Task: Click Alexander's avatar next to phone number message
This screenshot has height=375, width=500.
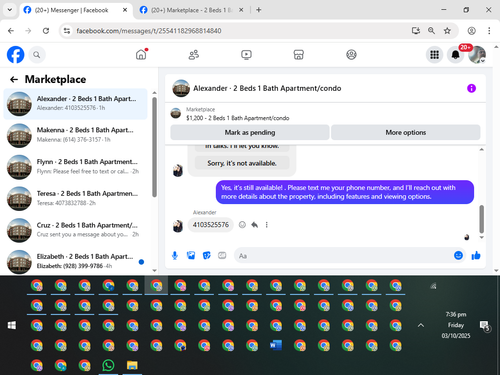Action: (178, 226)
